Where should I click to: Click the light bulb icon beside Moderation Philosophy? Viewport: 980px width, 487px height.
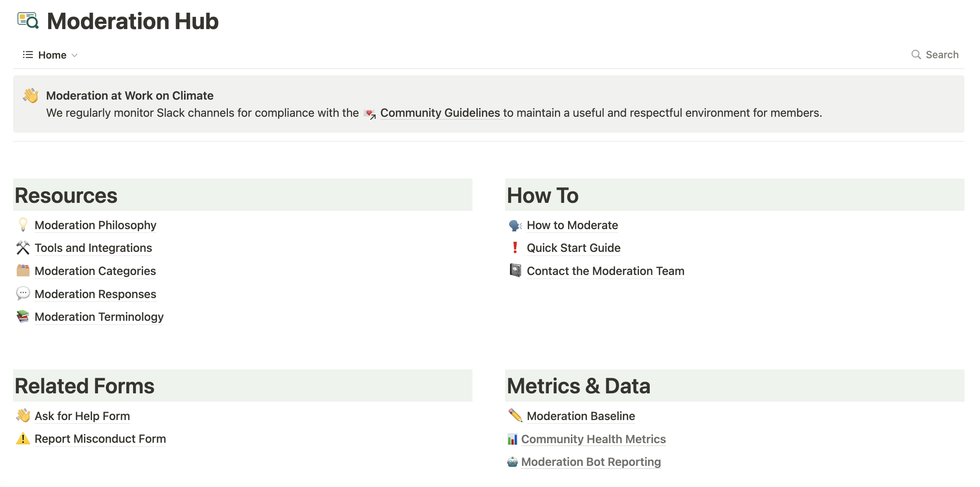tap(23, 225)
